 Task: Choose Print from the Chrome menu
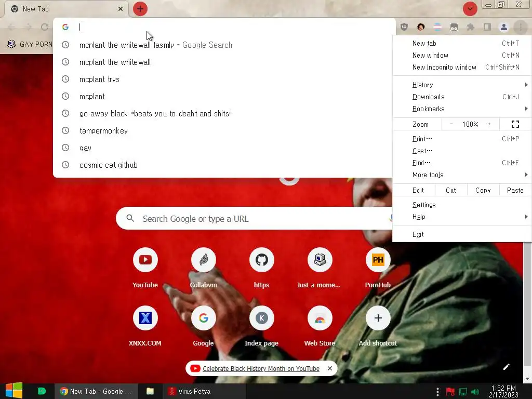(462, 139)
